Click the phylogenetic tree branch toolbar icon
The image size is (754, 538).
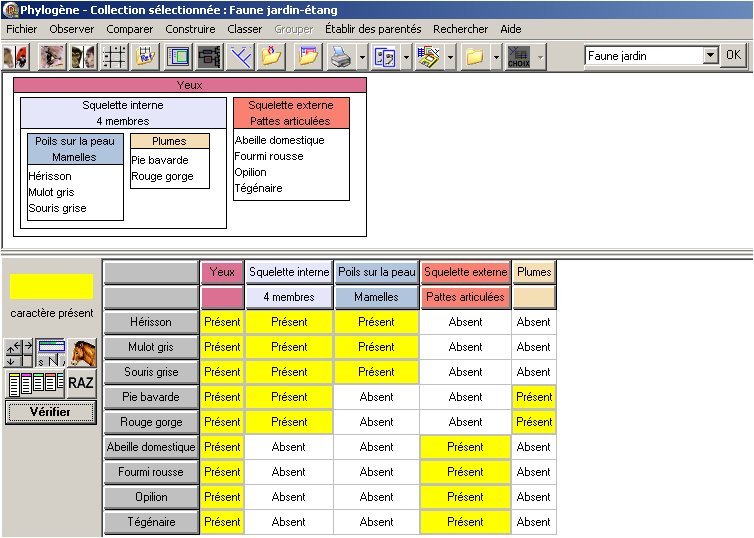point(240,57)
